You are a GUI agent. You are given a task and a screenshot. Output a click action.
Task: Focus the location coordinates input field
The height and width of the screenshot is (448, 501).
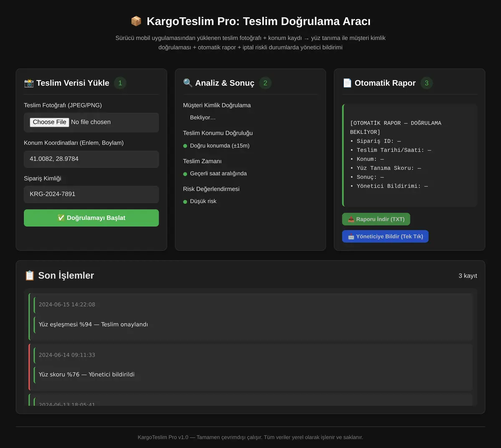(x=91, y=159)
